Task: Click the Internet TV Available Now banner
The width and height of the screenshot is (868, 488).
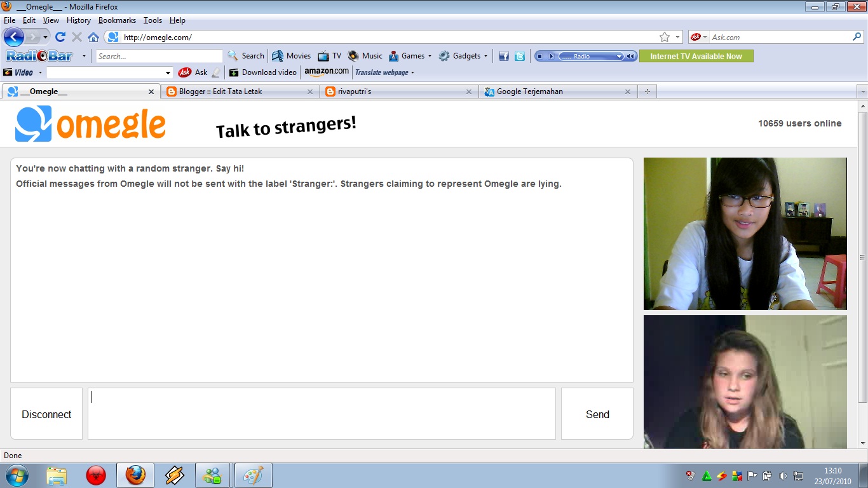Action: pyautogui.click(x=696, y=56)
